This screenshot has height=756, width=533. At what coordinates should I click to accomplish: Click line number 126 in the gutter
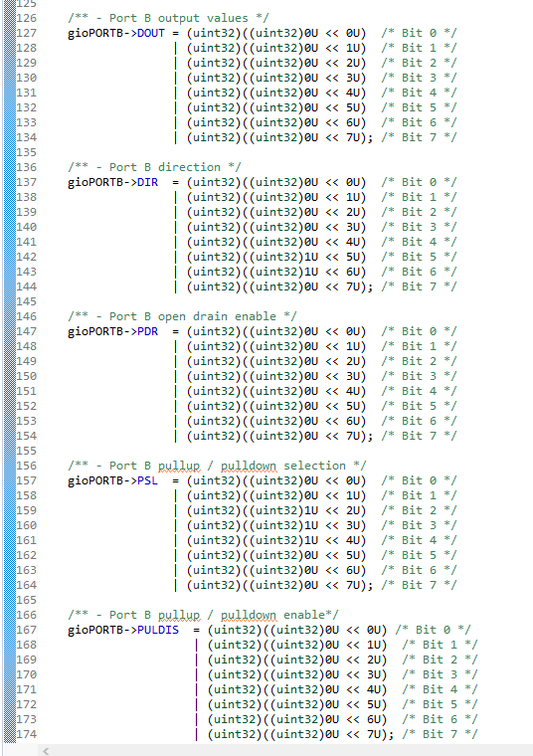point(27,18)
